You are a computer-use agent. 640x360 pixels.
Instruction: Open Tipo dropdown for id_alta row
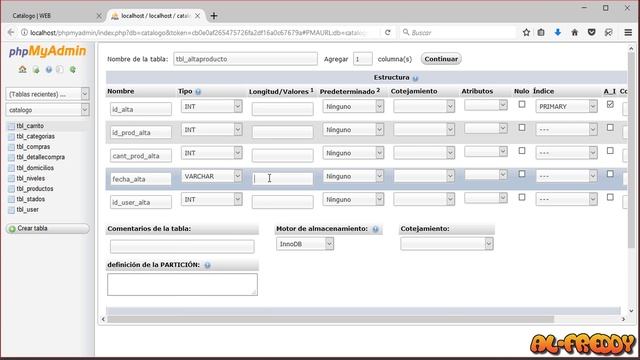211,107
